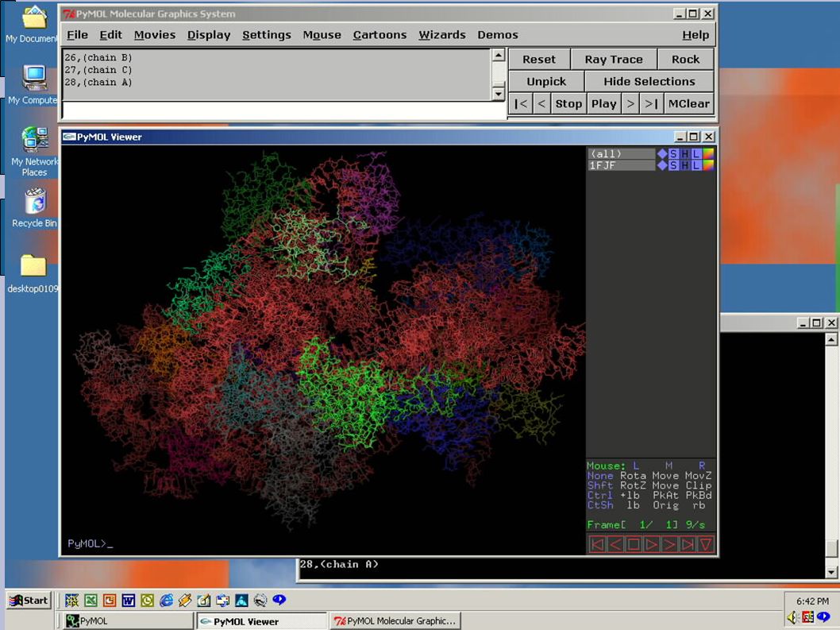The width and height of the screenshot is (840, 630).
Task: Open the Edit menu
Action: pyautogui.click(x=111, y=35)
